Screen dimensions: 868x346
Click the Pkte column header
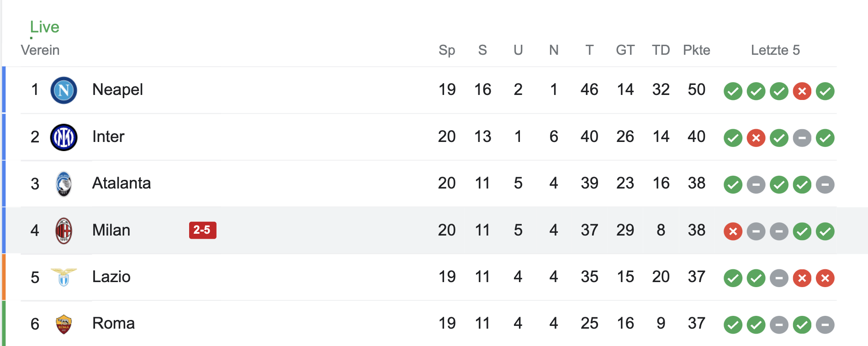coord(696,50)
